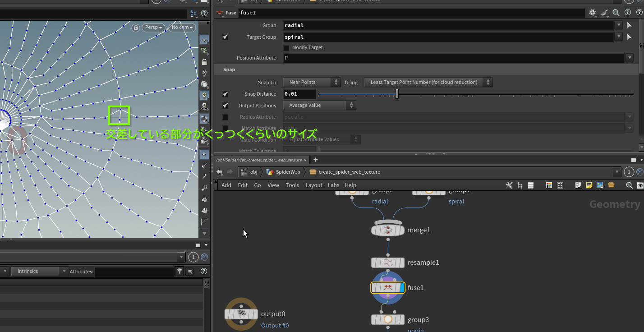
Task: Click the pan-shaped icon in parameter header
Action: (x=605, y=13)
